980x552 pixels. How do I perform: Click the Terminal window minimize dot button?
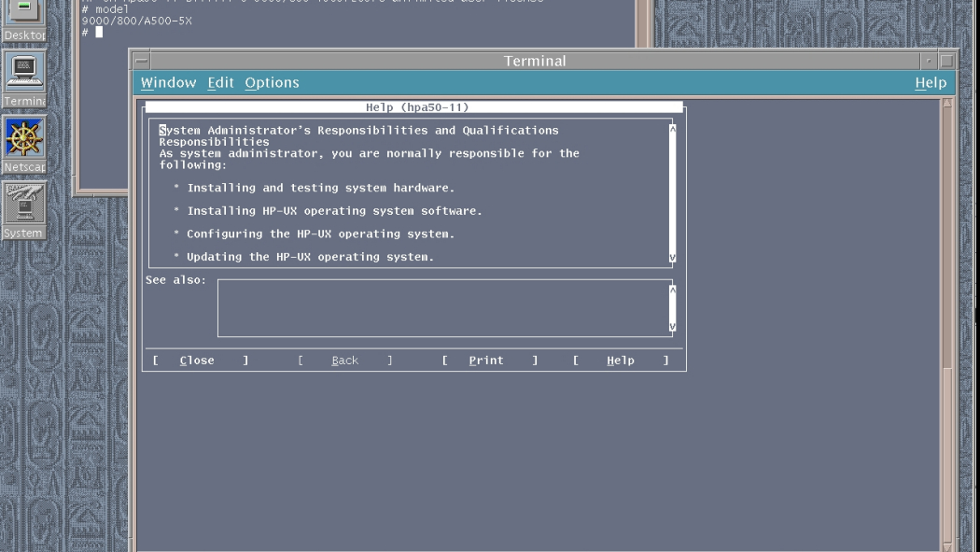[x=929, y=61]
